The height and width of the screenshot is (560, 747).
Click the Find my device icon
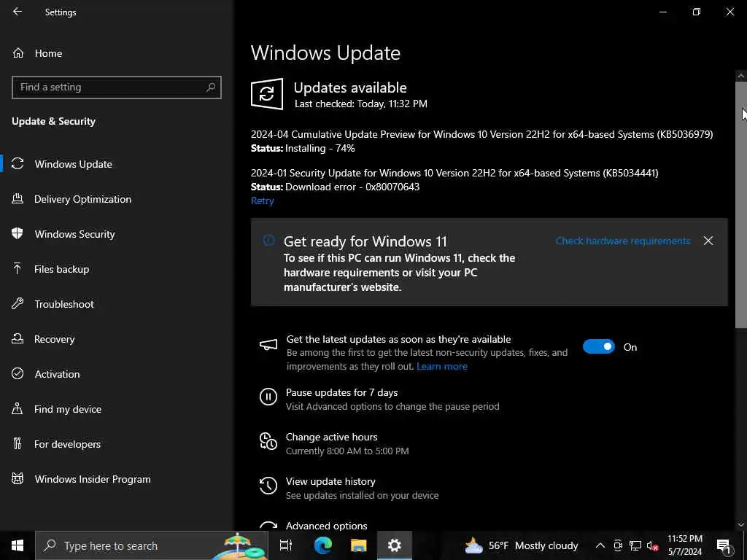point(18,408)
